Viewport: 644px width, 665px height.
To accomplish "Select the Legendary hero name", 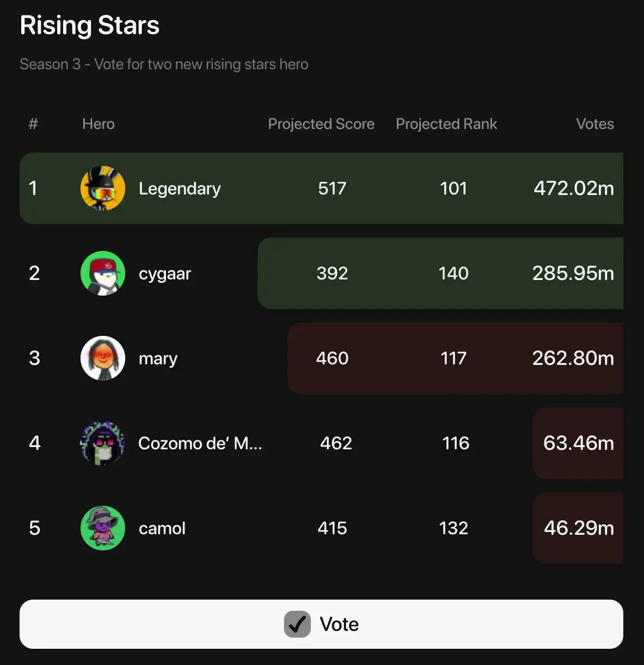I will 180,189.
